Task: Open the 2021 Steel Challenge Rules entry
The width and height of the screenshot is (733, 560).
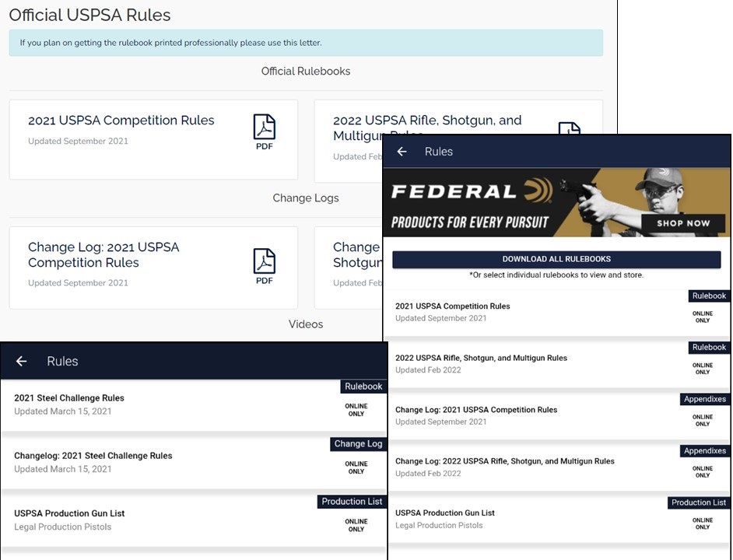Action: coord(69,397)
